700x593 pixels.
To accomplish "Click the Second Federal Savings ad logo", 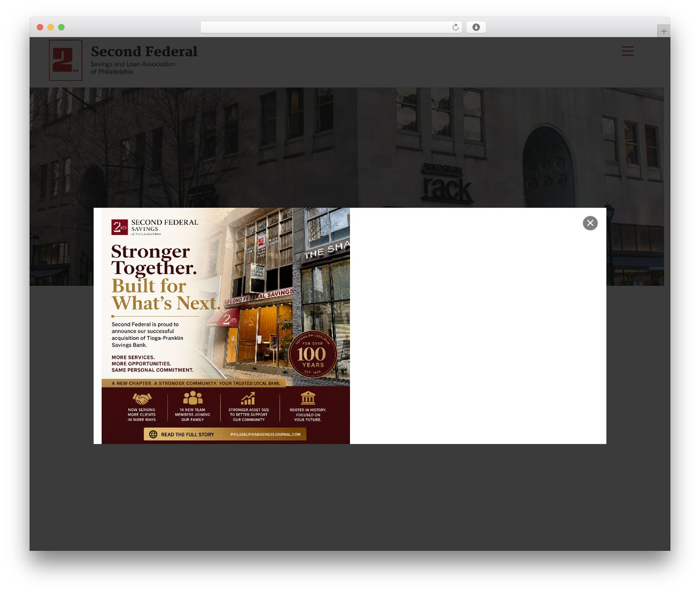I will 155,226.
